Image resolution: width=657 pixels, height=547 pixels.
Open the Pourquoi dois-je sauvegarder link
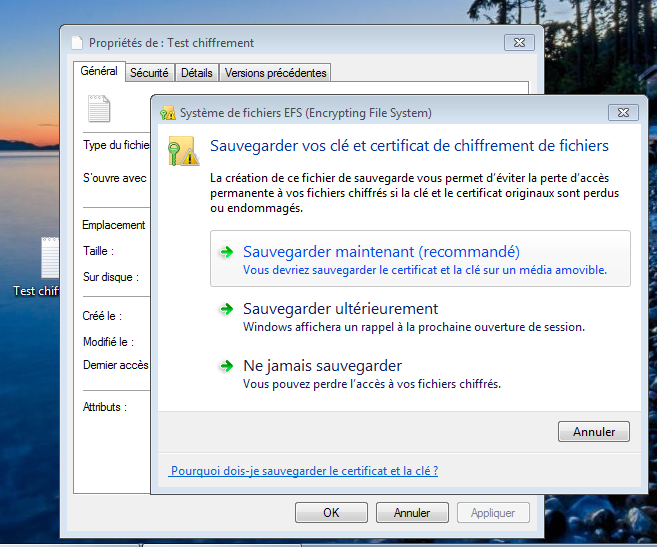pyautogui.click(x=304, y=470)
